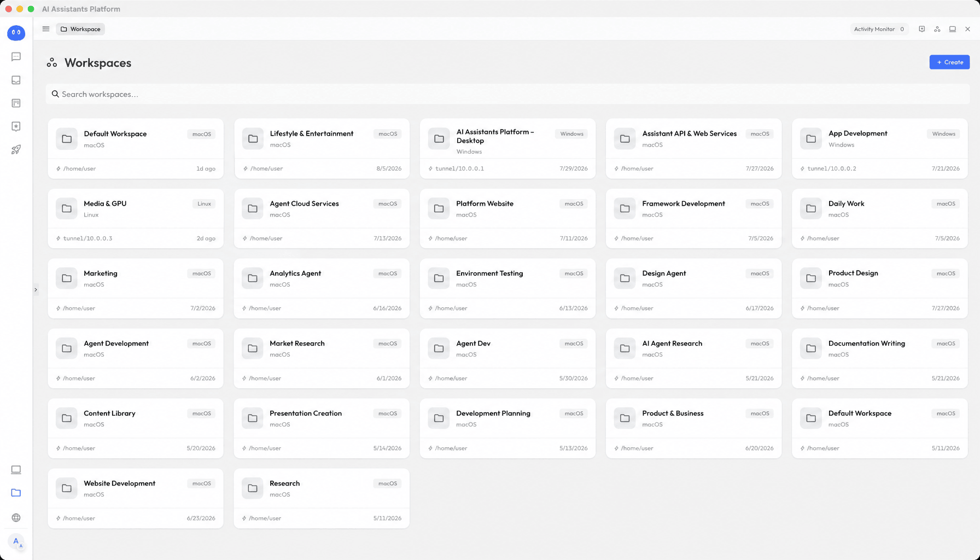Open the rocket launch icon in sidebar
The image size is (980, 560).
pos(16,149)
